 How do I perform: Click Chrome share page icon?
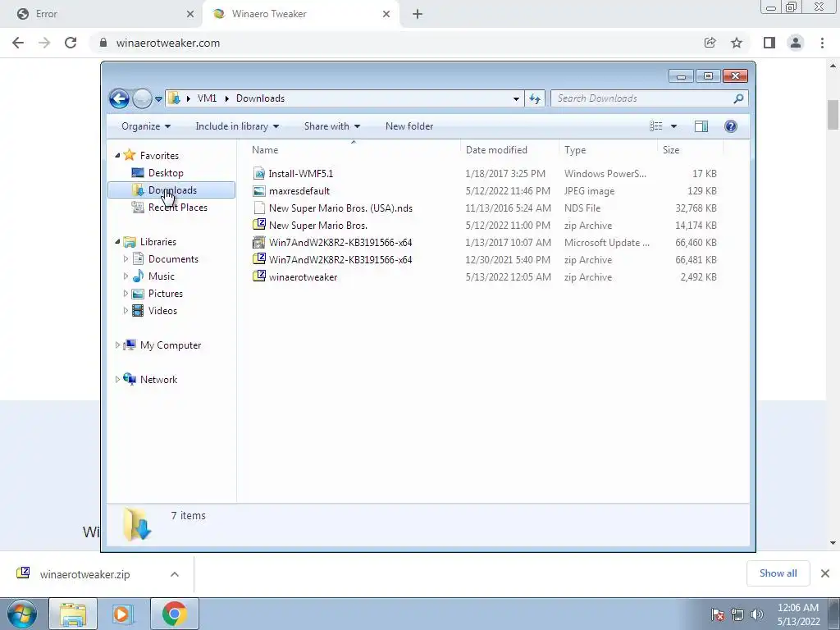(x=710, y=43)
